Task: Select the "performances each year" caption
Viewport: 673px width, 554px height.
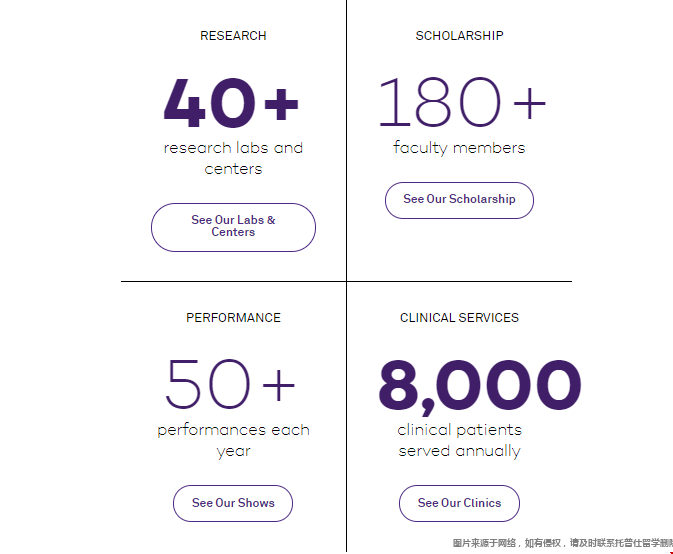Action: [233, 440]
